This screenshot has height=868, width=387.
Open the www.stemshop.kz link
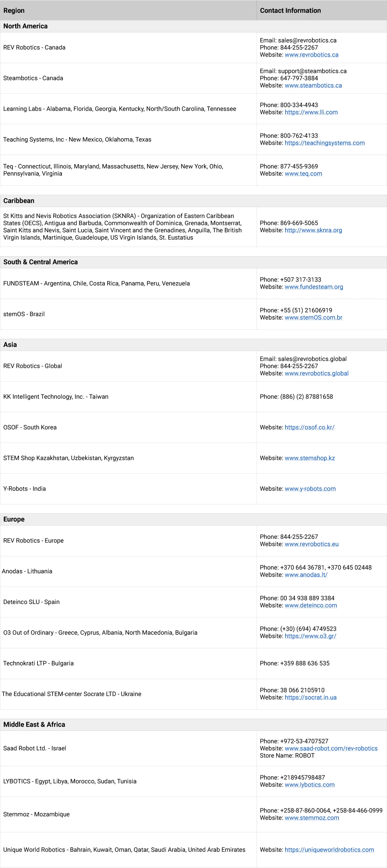point(310,458)
